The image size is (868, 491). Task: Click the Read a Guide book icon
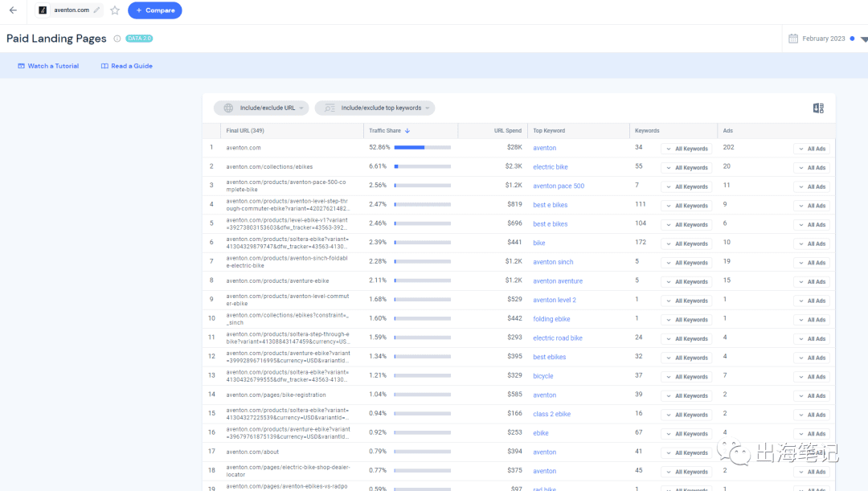coord(104,66)
